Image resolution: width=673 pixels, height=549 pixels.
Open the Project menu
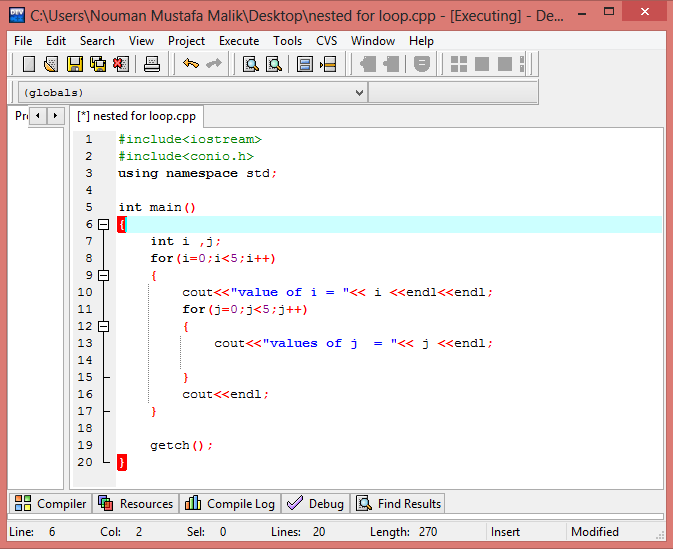point(186,41)
